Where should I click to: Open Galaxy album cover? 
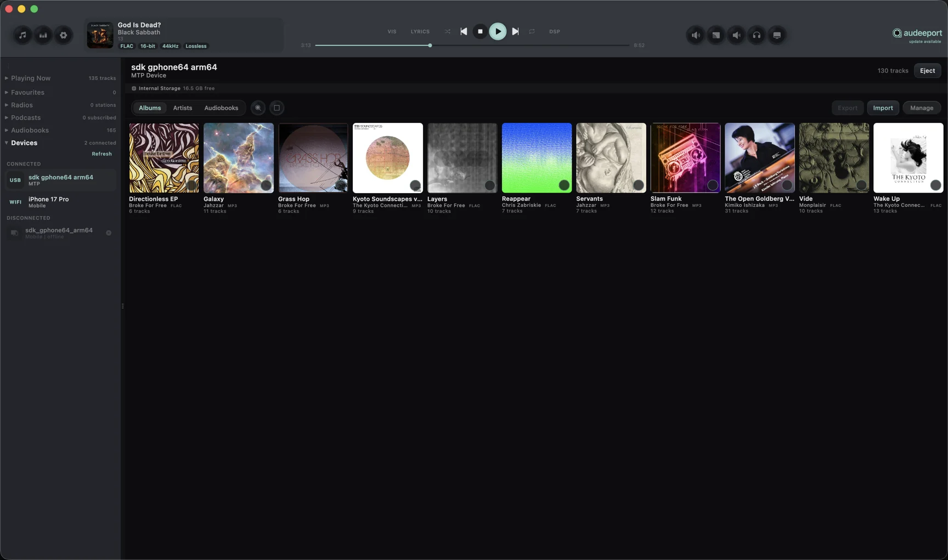[238, 158]
